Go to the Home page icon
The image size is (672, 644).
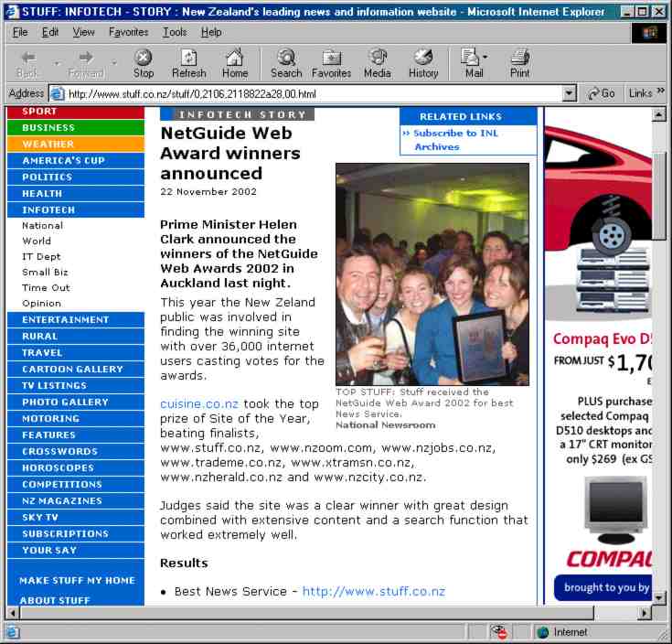(235, 62)
